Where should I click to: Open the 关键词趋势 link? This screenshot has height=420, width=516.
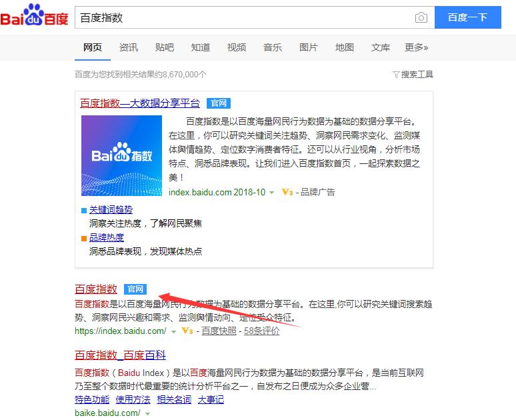[111, 210]
